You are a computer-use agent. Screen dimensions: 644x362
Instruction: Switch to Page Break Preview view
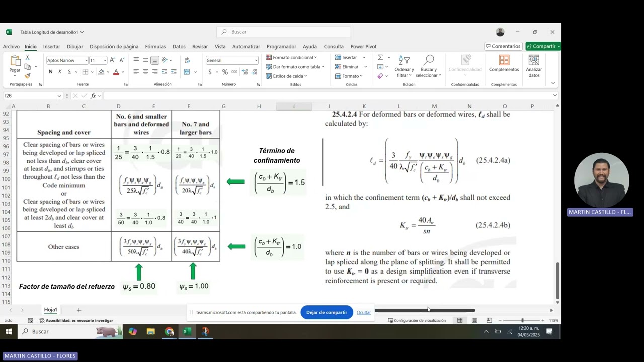click(x=489, y=320)
